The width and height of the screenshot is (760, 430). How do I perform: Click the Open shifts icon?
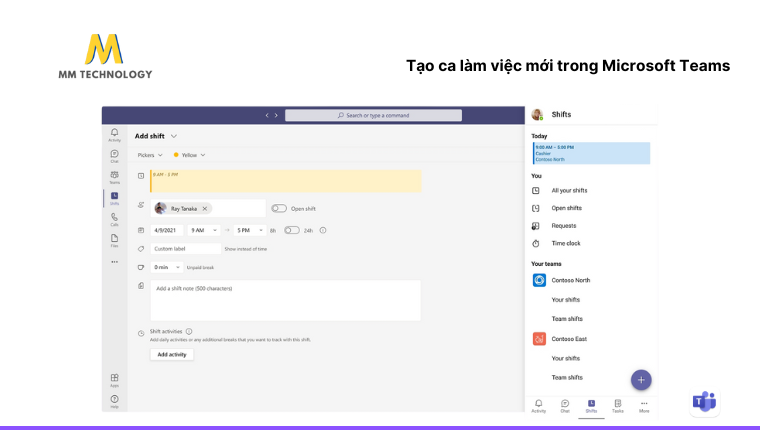click(x=536, y=208)
